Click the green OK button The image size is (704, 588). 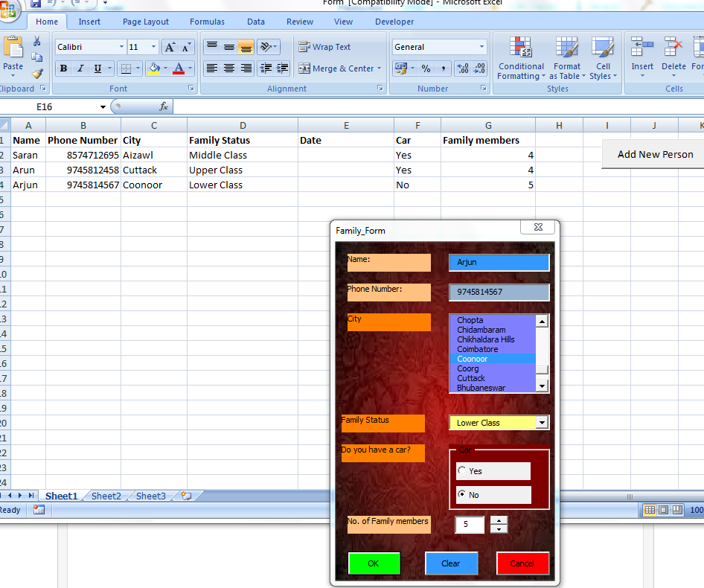coord(374,563)
